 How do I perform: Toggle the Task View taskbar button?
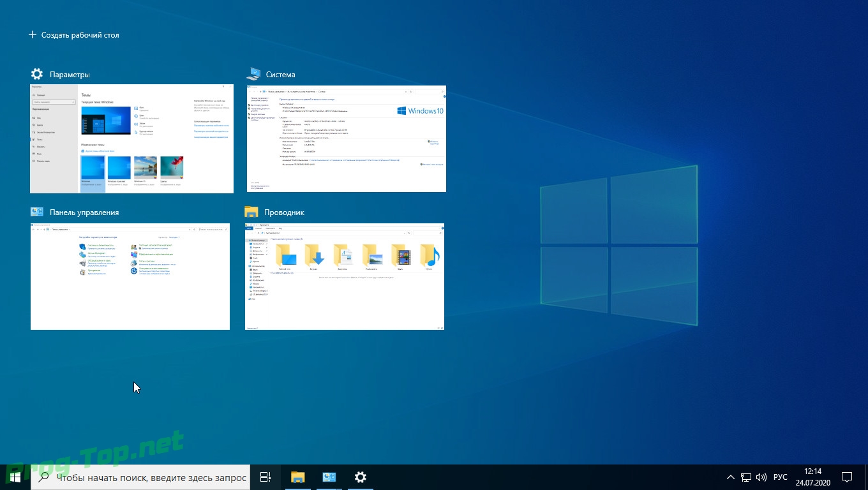click(x=266, y=477)
